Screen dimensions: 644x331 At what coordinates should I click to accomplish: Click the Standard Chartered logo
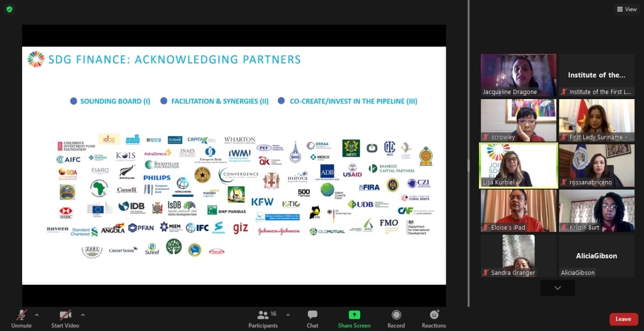(84, 231)
